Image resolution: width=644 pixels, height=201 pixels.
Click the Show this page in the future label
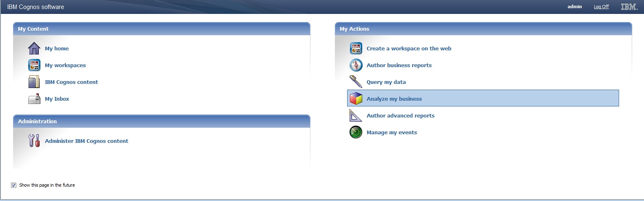coord(47,185)
